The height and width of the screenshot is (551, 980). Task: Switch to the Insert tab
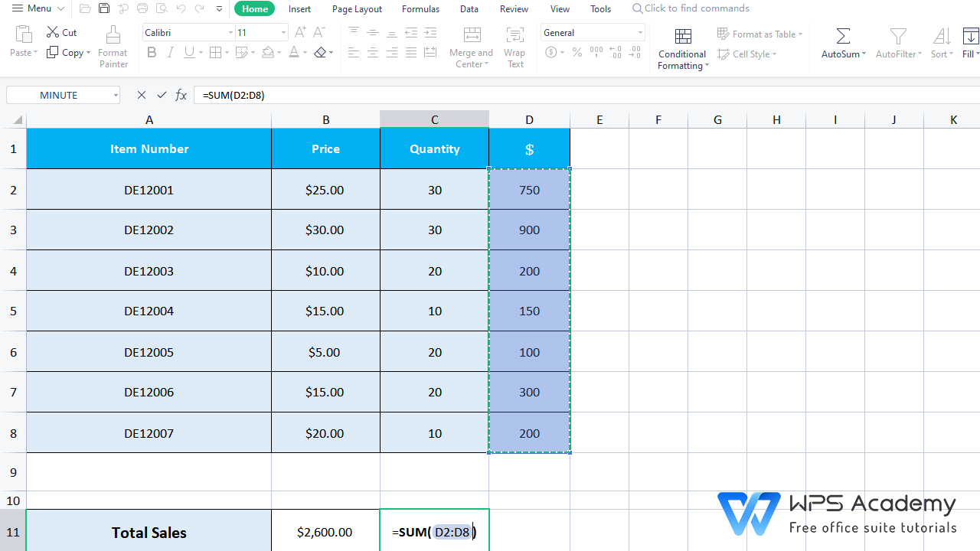tap(299, 9)
